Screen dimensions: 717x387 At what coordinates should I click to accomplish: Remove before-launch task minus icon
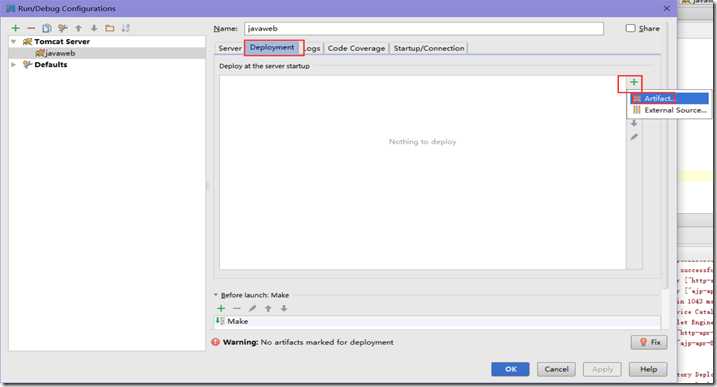click(236, 308)
